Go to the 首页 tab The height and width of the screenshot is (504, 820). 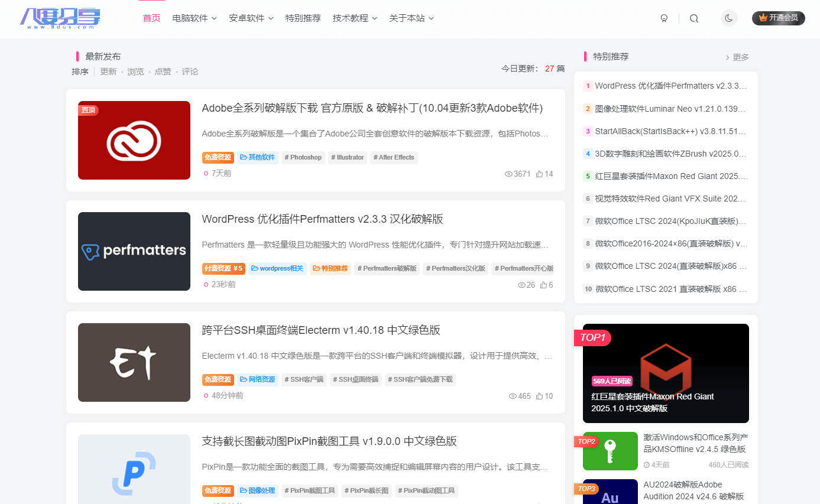coord(151,18)
